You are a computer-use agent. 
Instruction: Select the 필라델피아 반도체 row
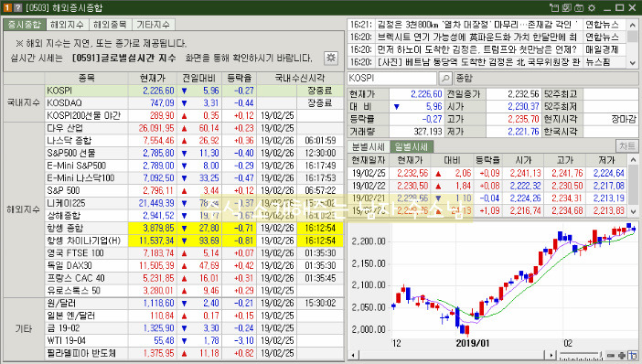[194, 353]
